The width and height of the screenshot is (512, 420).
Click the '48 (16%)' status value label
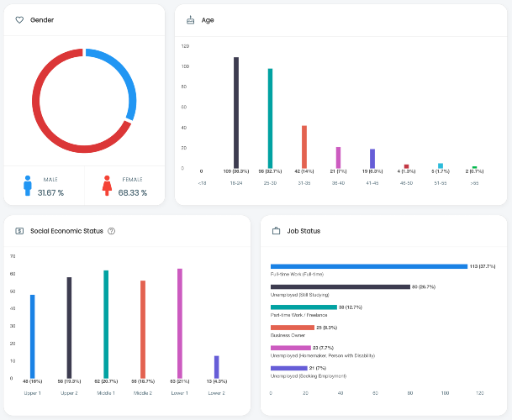point(32,381)
